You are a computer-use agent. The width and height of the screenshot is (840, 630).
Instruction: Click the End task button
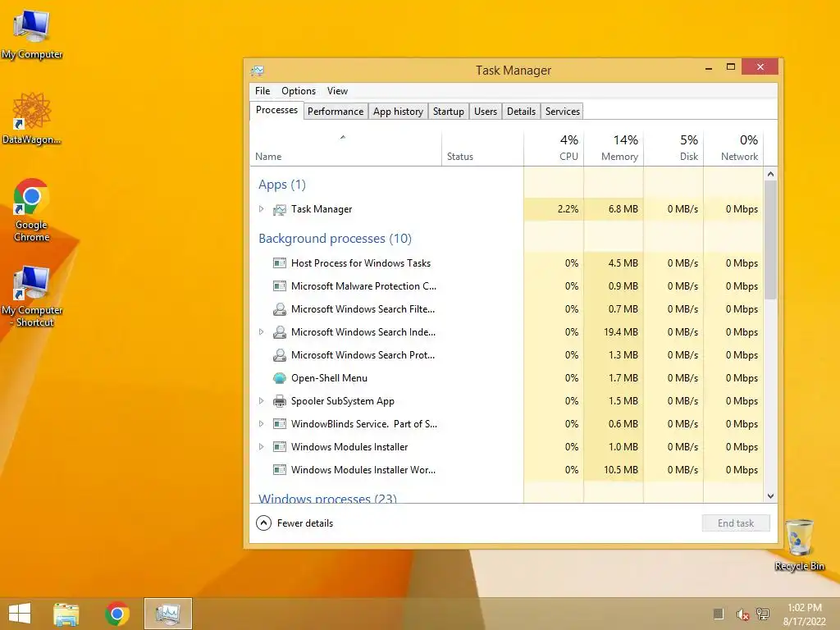(736, 523)
